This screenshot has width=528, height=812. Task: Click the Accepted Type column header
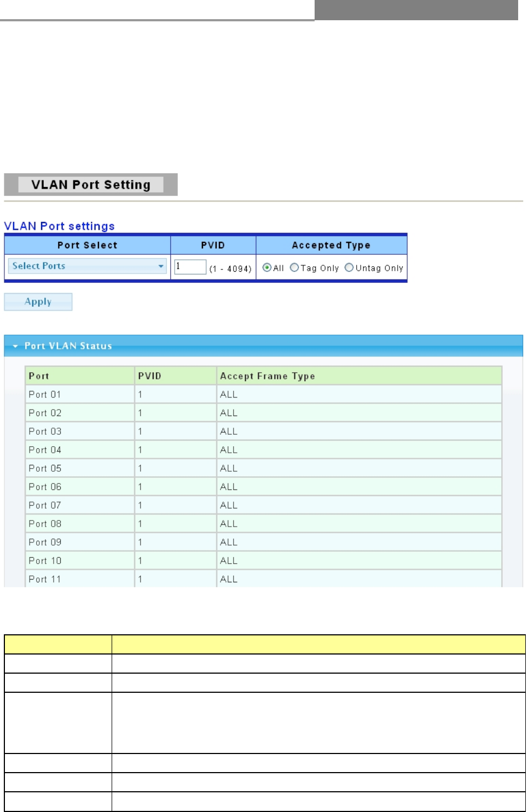331,245
